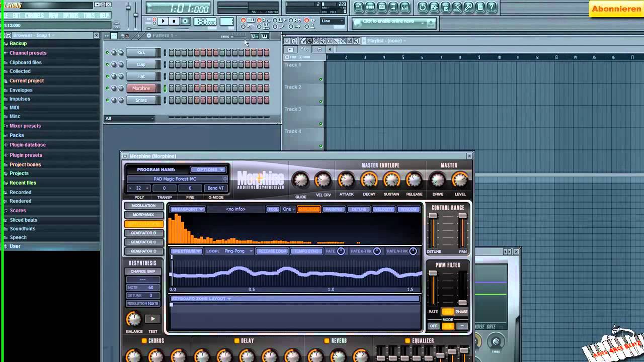Toggle Reverb effect on/off

(x=327, y=341)
